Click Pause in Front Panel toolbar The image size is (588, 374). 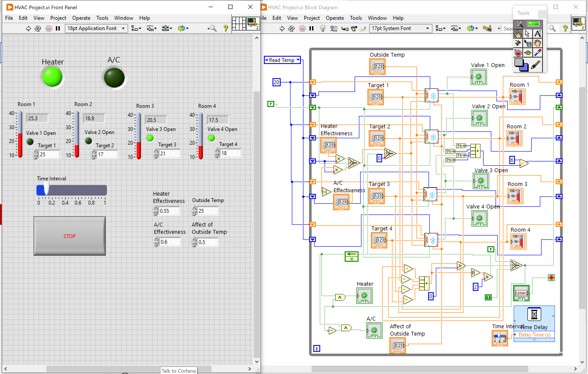58,28
